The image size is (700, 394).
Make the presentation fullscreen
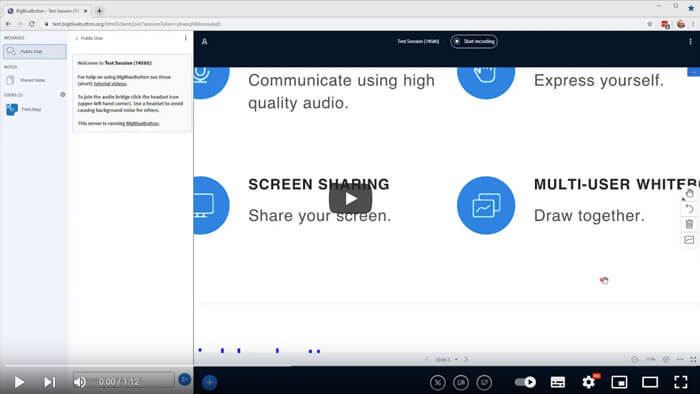tap(693, 359)
